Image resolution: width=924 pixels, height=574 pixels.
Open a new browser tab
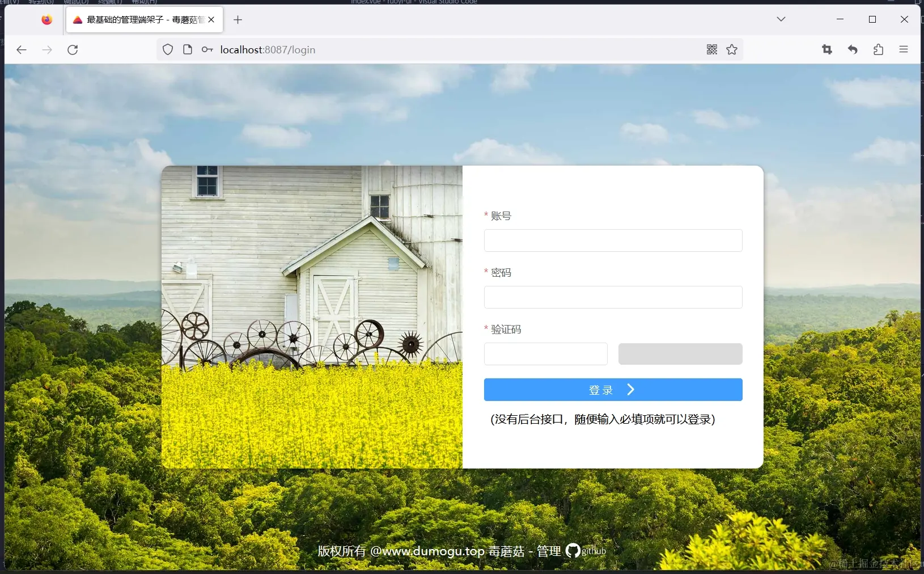[238, 20]
